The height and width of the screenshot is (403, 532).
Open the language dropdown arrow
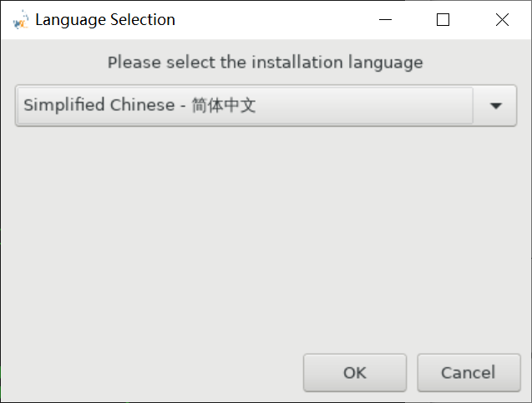495,105
